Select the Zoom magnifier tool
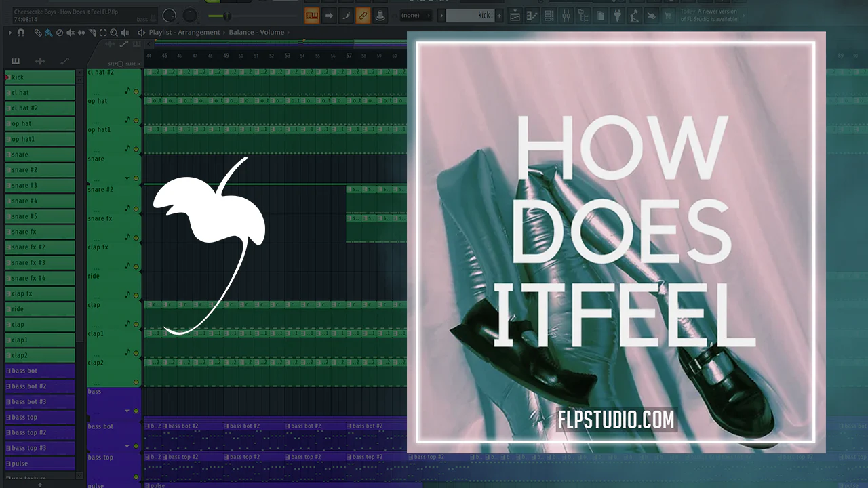This screenshot has height=488, width=868. (x=114, y=32)
